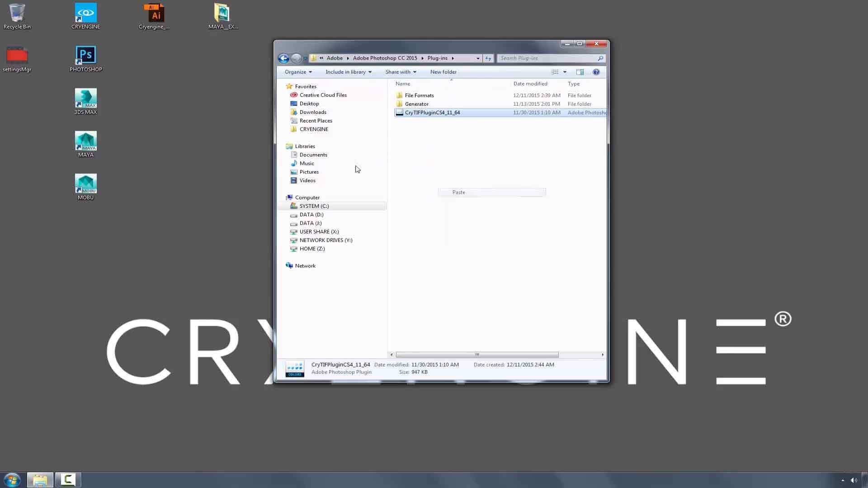Viewport: 868px width, 488px height.
Task: Select Creative Cloud Files in Favorites
Action: [x=322, y=95]
